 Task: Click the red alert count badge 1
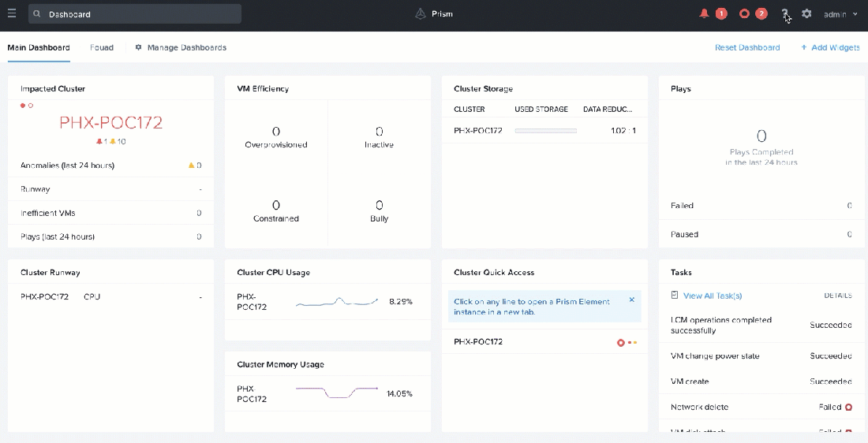(x=720, y=13)
